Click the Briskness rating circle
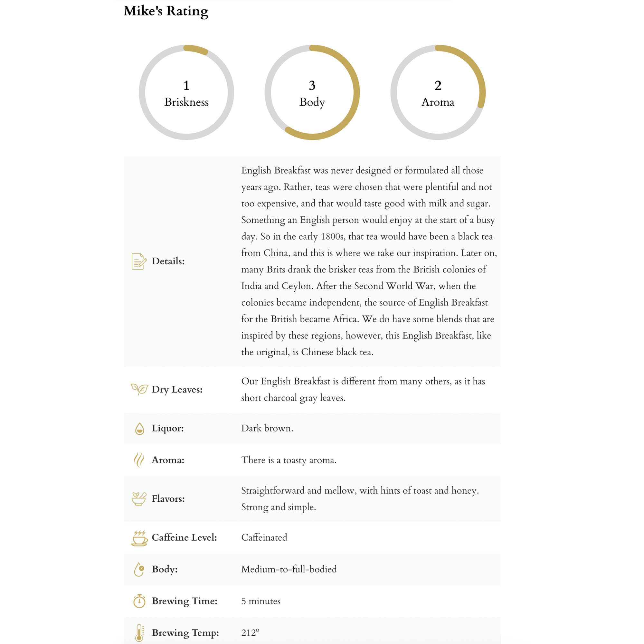Viewport: 644px width, 644px height. 186,93
